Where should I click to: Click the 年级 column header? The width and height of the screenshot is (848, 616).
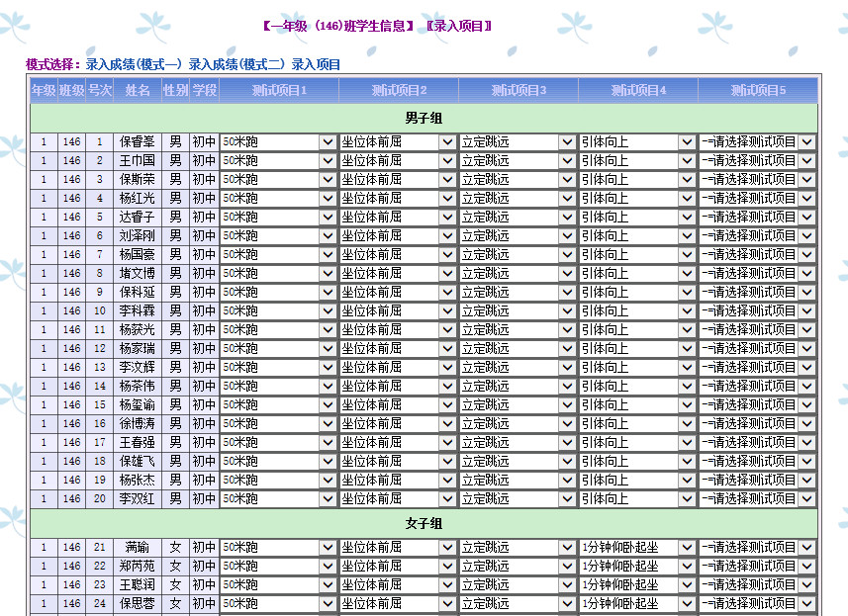pyautogui.click(x=44, y=90)
